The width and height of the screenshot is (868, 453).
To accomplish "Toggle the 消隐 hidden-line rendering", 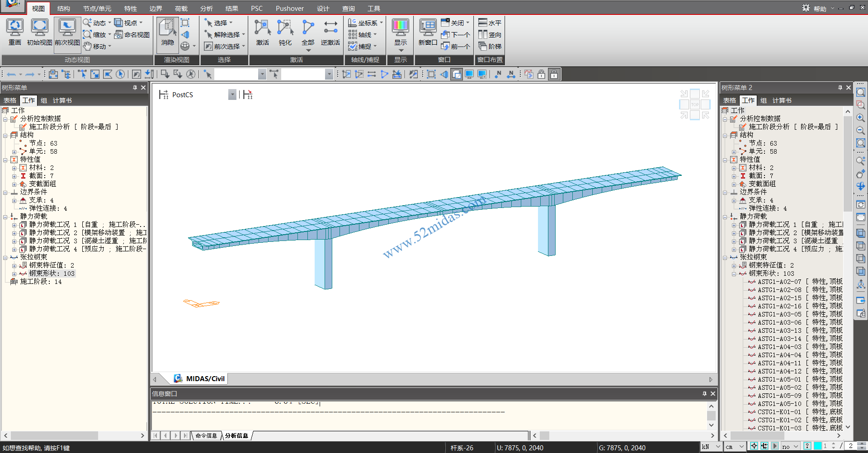I will tap(168, 32).
